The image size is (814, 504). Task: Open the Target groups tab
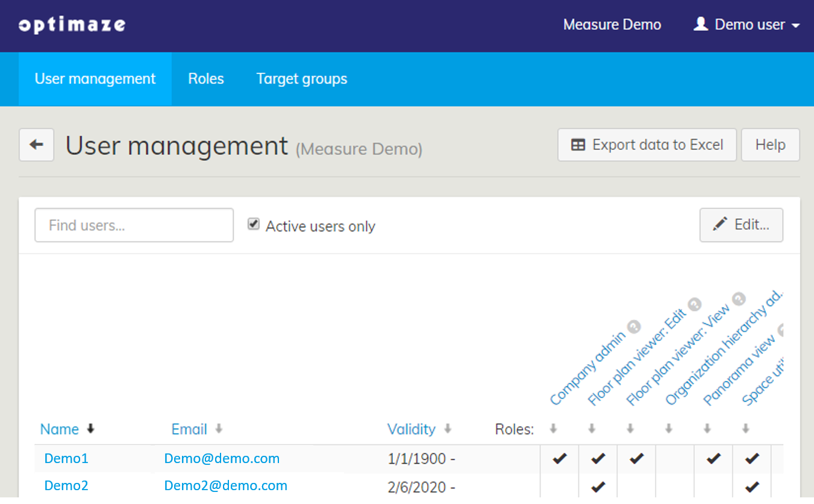(302, 79)
